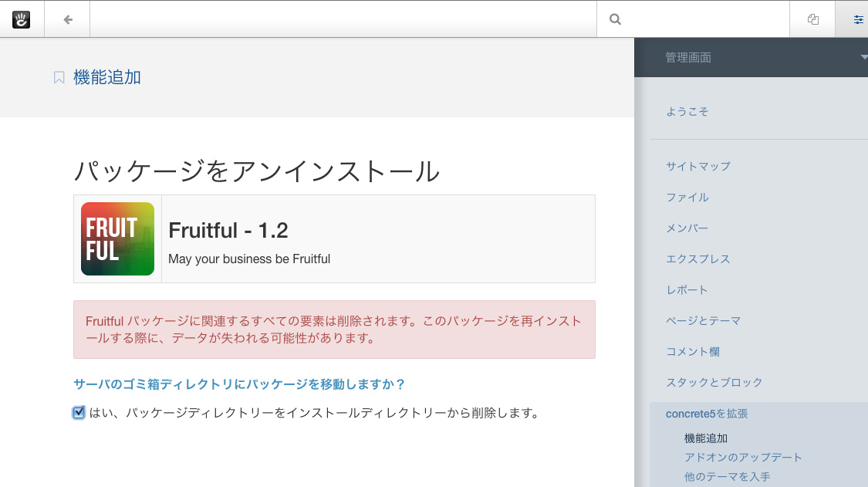Image resolution: width=868 pixels, height=487 pixels.
Task: Open コメント欄 in sidebar
Action: (693, 352)
